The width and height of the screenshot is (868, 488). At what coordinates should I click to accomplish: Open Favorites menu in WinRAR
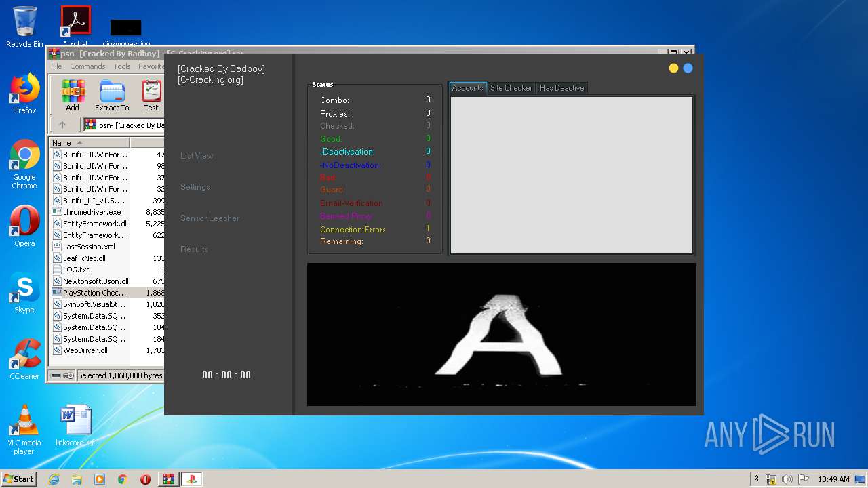point(151,66)
